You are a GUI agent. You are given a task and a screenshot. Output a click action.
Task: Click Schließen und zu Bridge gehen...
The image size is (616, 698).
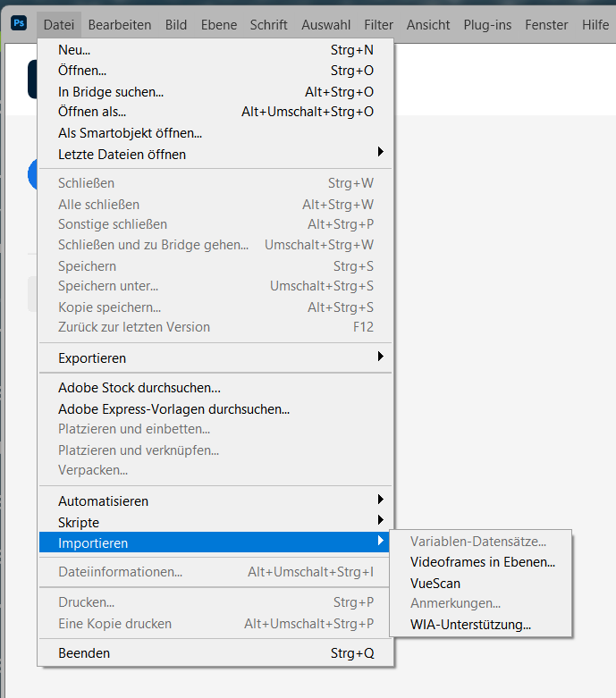215,245
